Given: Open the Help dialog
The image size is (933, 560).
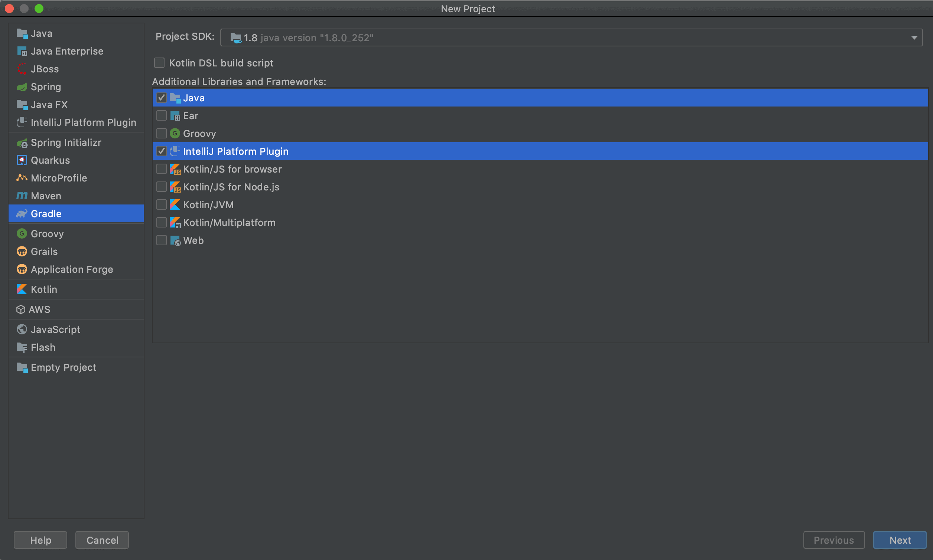Looking at the screenshot, I should (x=40, y=540).
